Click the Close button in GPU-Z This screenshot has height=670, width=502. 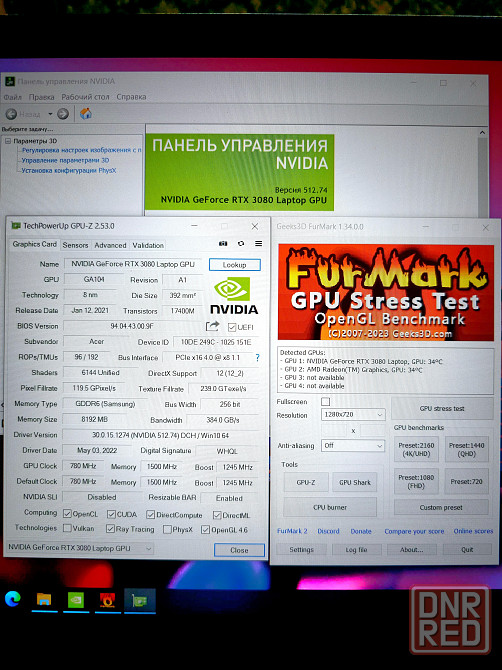coord(239,550)
